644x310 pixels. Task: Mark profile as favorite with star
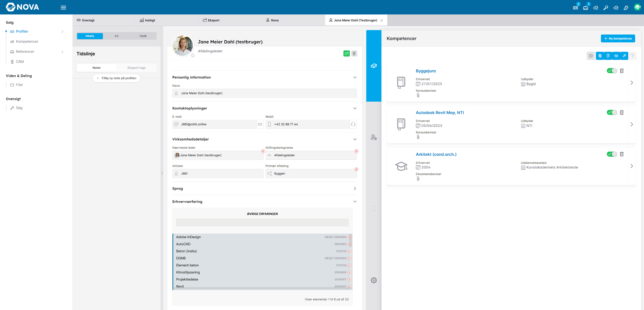click(193, 55)
